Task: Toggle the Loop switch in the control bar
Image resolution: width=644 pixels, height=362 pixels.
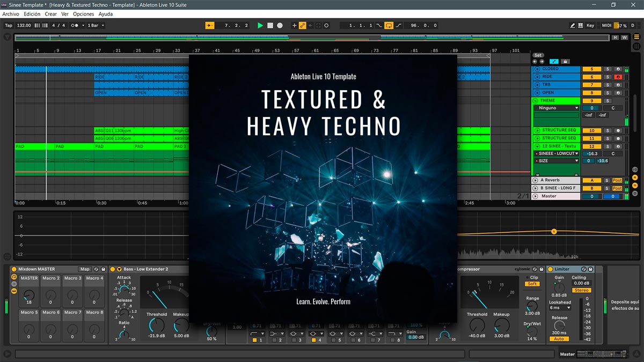Action: tap(389, 25)
